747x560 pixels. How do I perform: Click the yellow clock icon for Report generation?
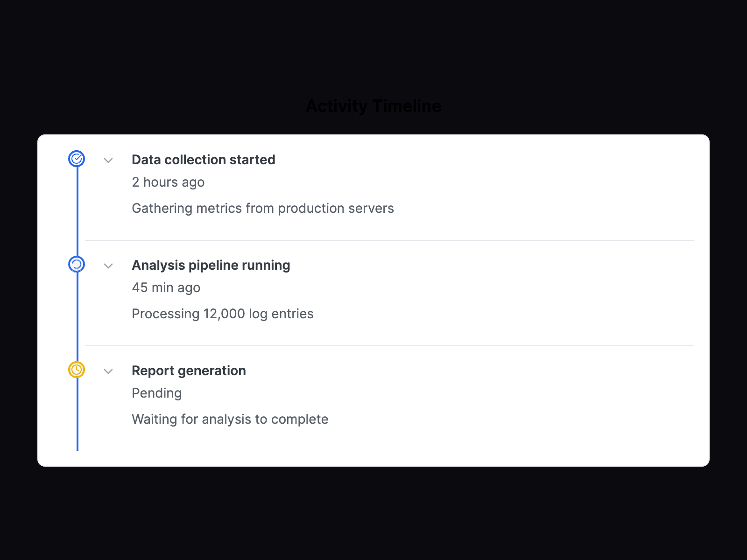click(x=77, y=370)
